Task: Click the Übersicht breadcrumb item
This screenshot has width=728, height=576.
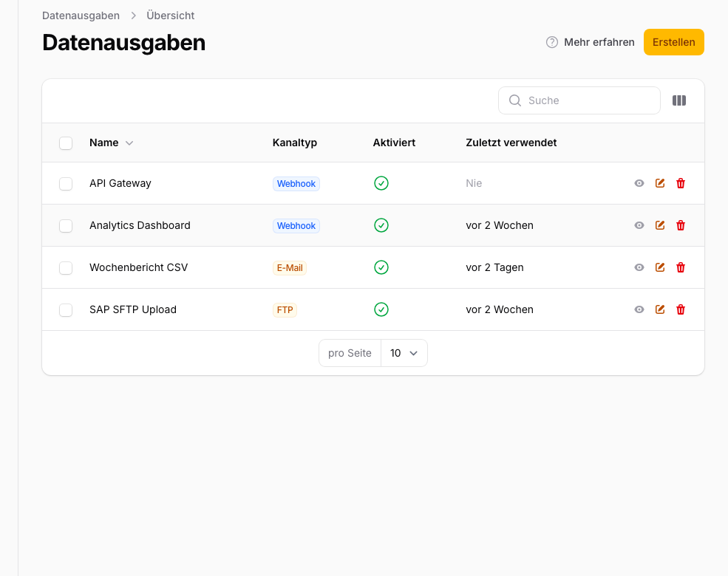Action: pos(171,16)
